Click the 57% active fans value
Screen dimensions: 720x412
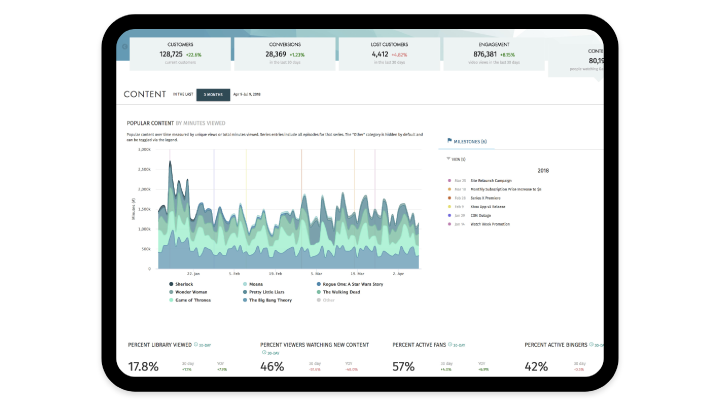(403, 367)
